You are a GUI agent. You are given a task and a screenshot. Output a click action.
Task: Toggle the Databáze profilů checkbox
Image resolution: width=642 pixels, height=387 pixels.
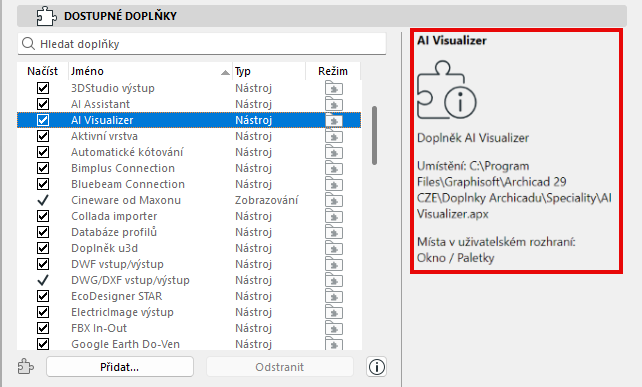[x=43, y=232]
